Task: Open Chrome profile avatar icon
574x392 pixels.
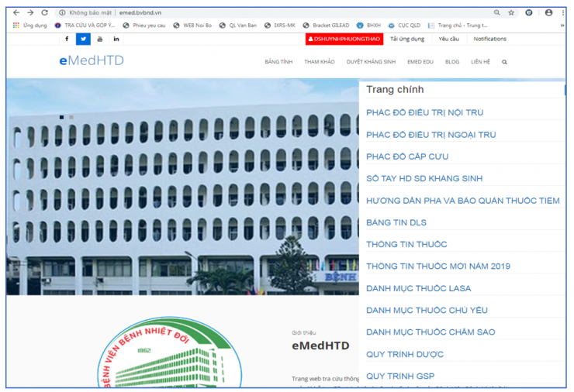Action: (x=549, y=13)
